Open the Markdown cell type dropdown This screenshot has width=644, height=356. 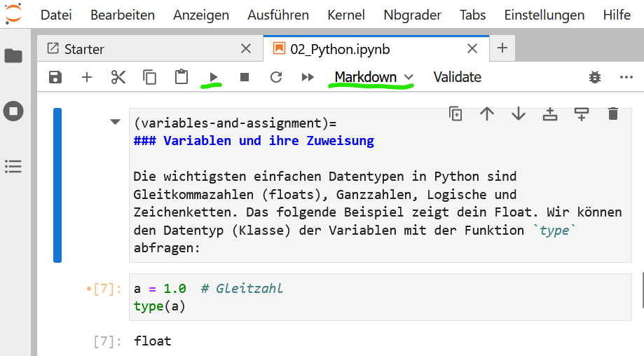click(374, 77)
